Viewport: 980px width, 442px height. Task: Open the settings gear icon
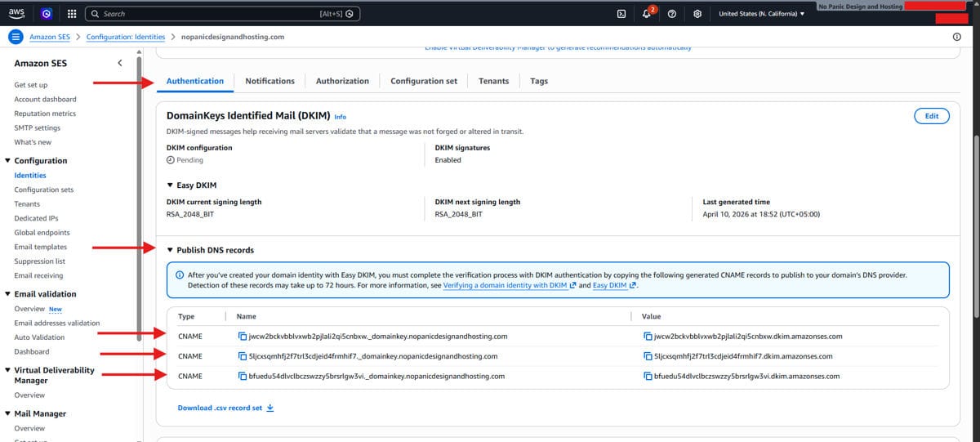coord(697,14)
